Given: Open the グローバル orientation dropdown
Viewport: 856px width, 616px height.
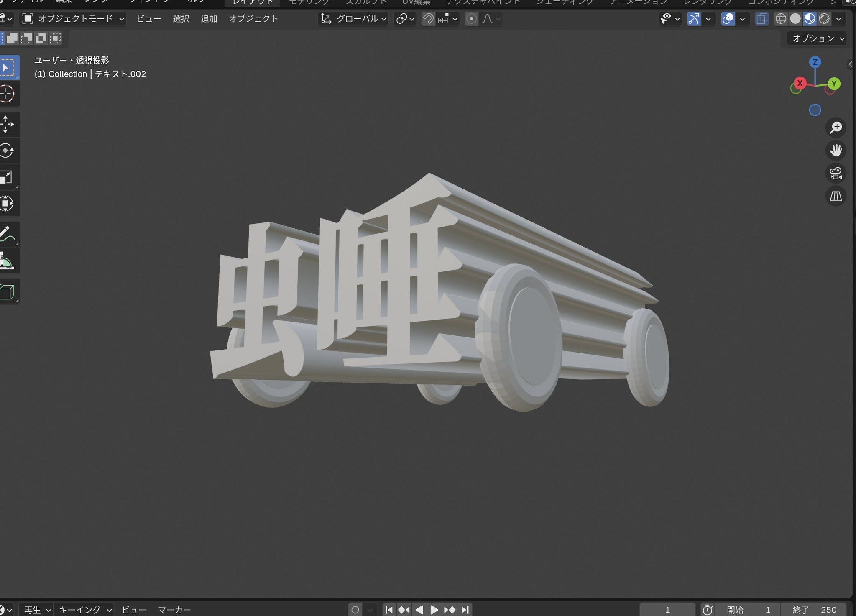Looking at the screenshot, I should [x=354, y=19].
